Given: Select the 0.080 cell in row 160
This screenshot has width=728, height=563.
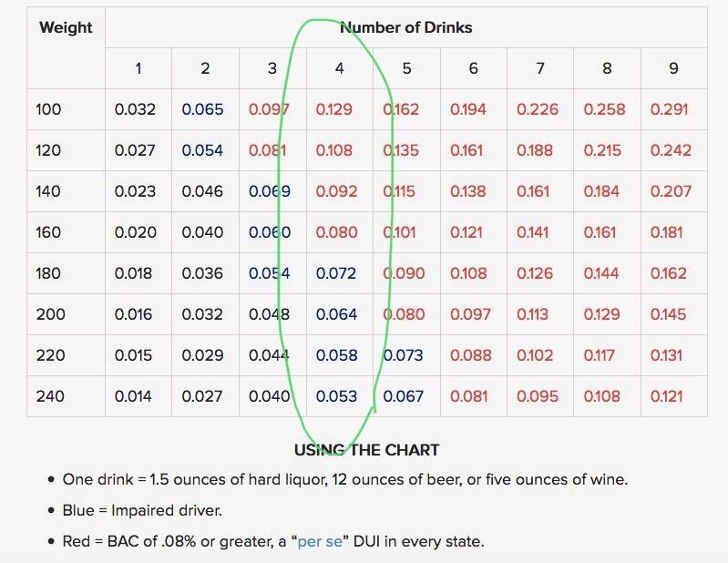Looking at the screenshot, I should (x=336, y=232).
